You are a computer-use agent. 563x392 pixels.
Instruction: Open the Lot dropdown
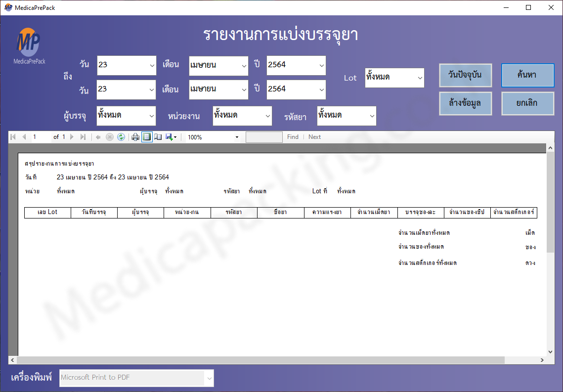[394, 78]
